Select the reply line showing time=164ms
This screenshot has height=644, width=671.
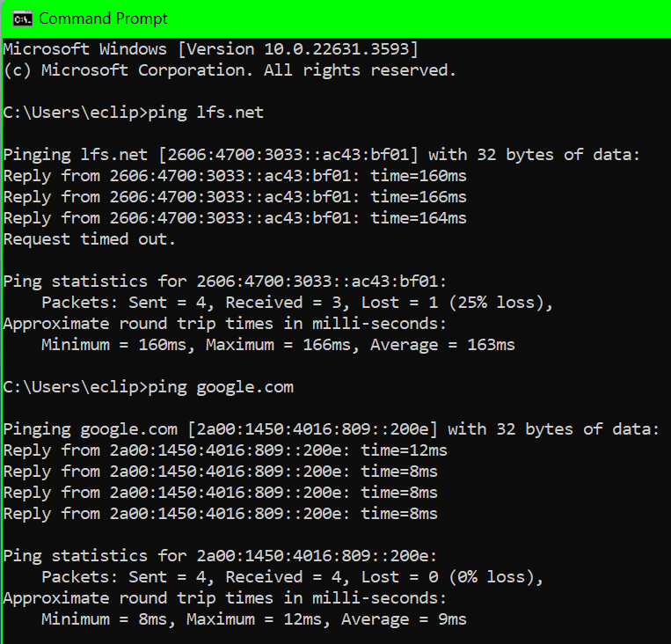click(235, 218)
